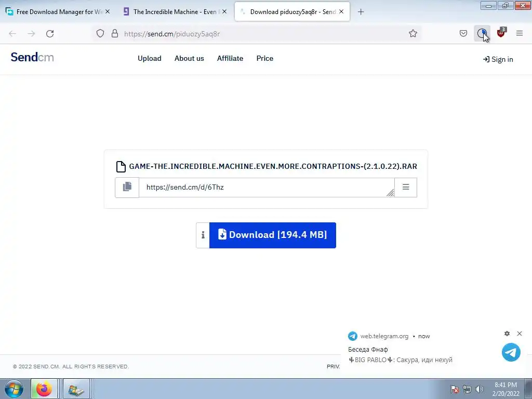Click the padlock site info icon
The height and width of the screenshot is (399, 532).
pyautogui.click(x=115, y=34)
